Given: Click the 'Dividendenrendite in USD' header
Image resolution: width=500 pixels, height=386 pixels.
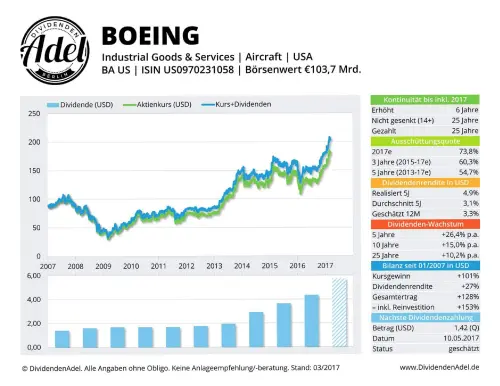Looking at the screenshot, I should coord(425,183).
